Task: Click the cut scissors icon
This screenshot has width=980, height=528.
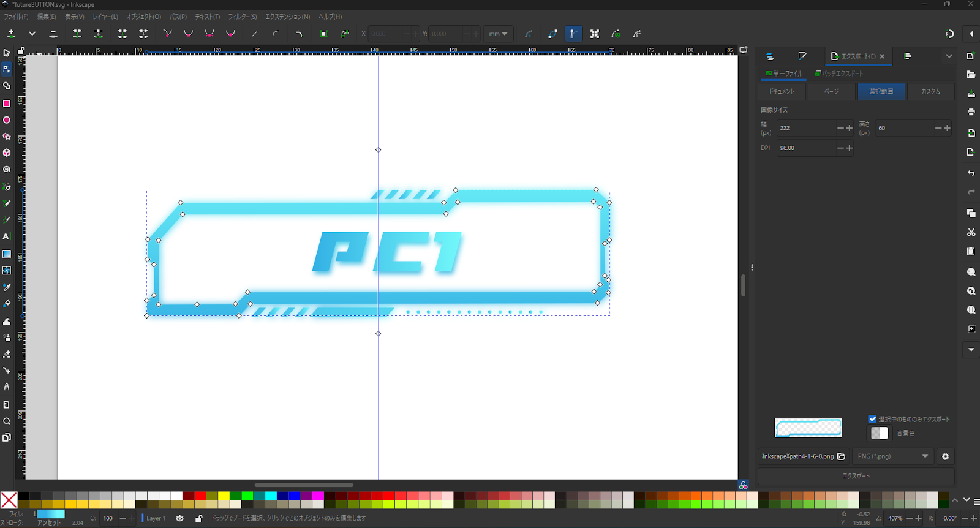Action: point(971,233)
